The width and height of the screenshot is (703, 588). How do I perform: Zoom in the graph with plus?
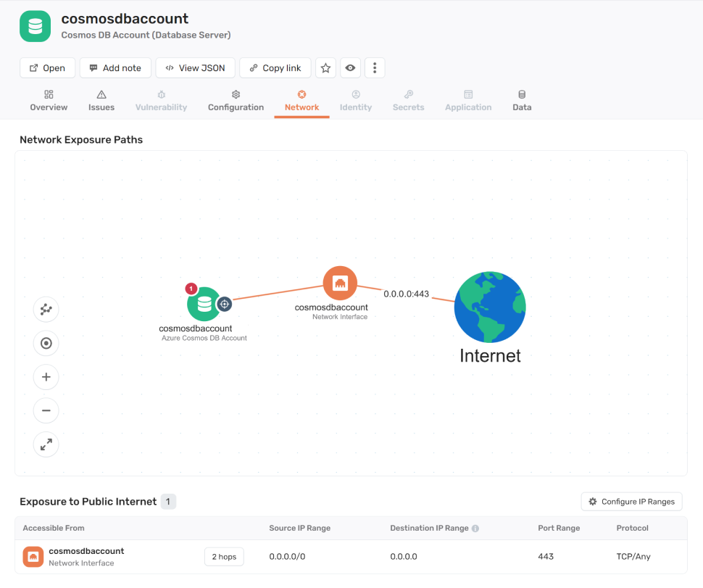pos(46,377)
